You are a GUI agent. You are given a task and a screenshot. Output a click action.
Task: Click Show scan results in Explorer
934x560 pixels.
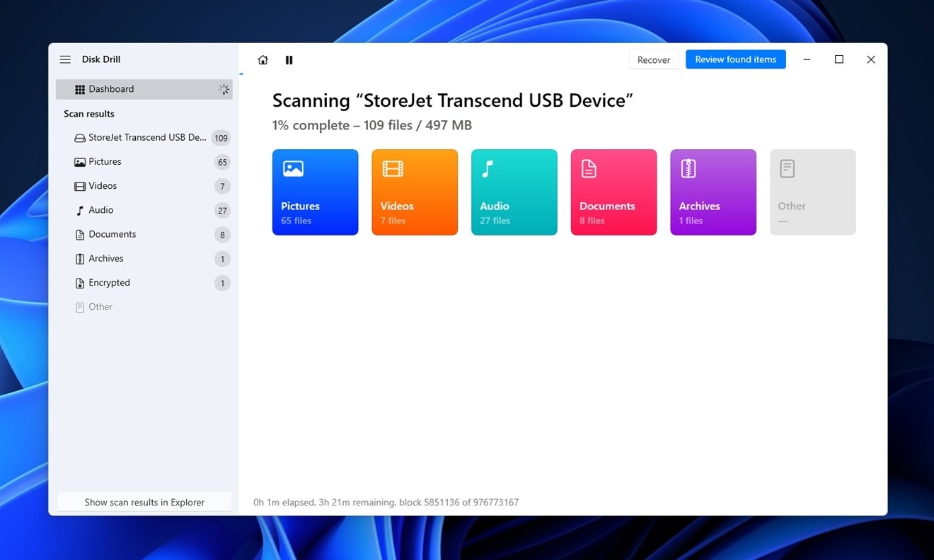pyautogui.click(x=144, y=502)
